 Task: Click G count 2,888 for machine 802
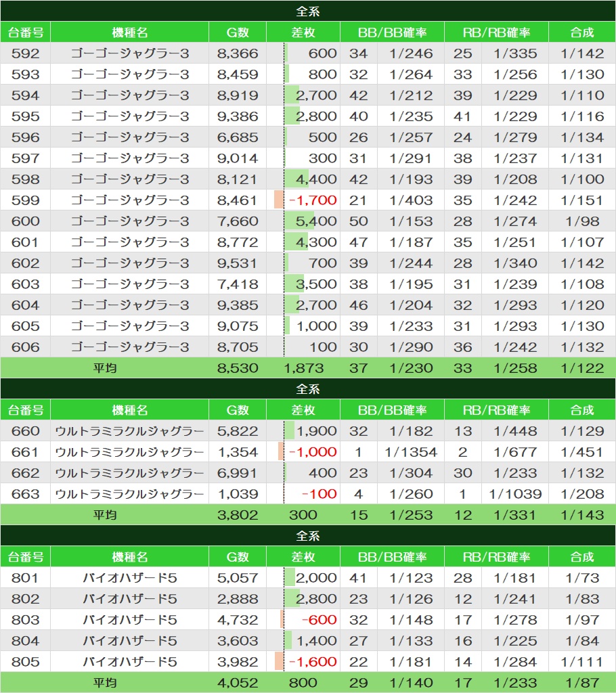pos(238,599)
